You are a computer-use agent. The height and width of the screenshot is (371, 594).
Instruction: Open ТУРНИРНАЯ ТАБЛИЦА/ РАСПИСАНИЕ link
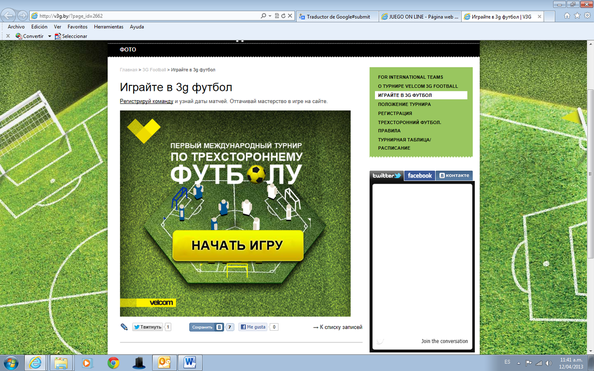(404, 144)
